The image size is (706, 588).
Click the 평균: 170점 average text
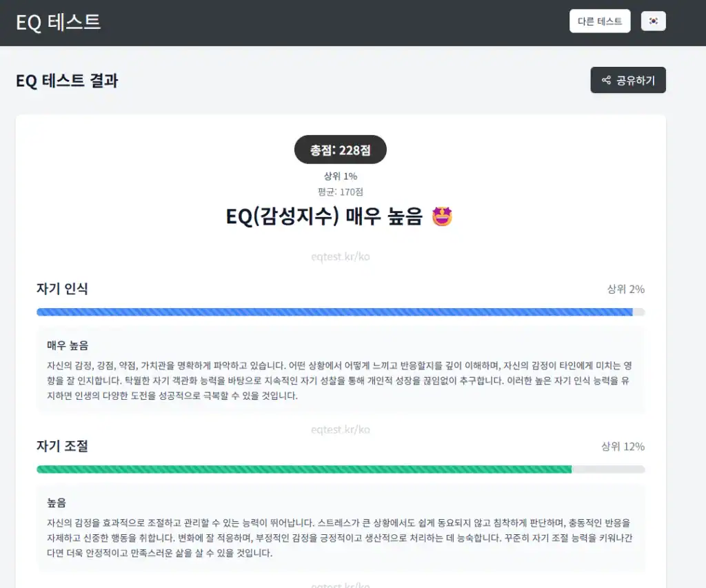[x=341, y=192]
